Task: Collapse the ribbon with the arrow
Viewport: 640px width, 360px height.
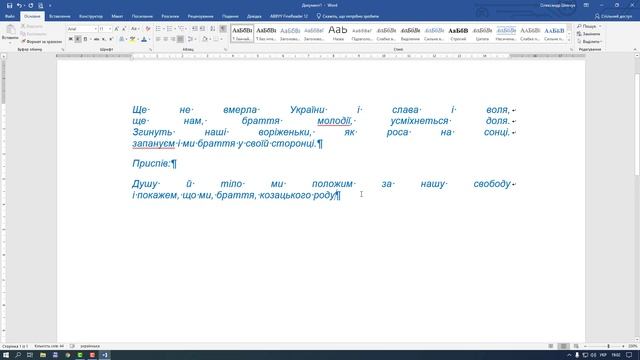Action: 635,49
